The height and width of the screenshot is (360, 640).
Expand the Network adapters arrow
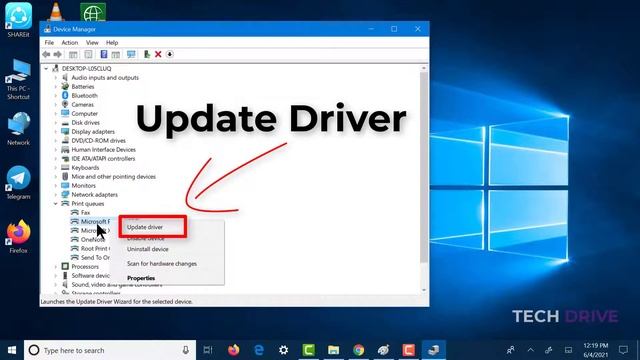coord(56,194)
